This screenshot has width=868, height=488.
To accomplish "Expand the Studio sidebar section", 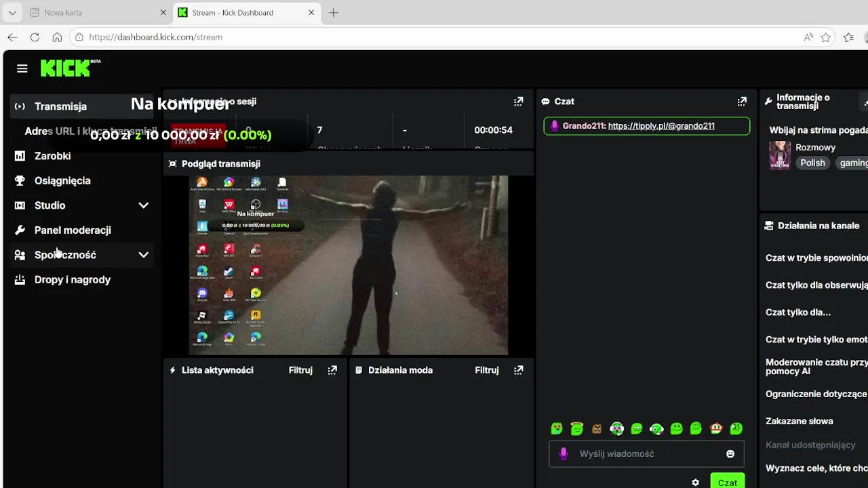I will click(144, 205).
